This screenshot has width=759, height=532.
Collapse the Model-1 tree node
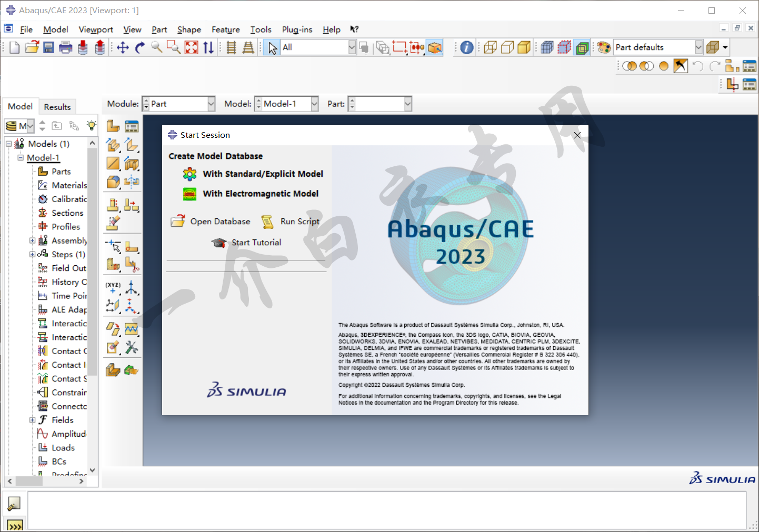21,157
